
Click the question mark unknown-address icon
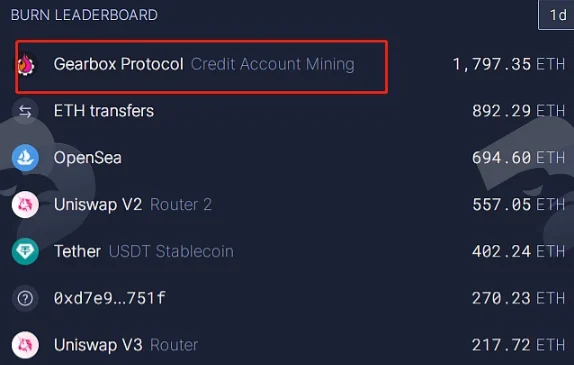pos(25,298)
